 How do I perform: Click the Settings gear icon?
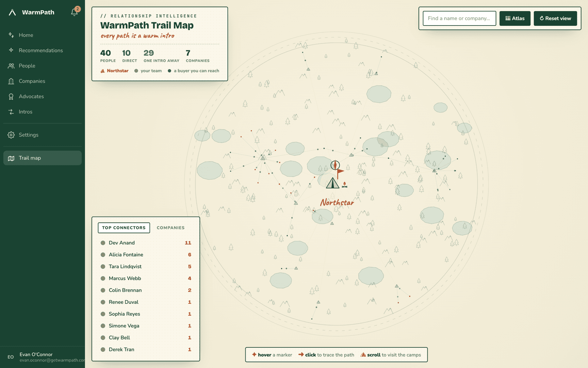(11, 135)
